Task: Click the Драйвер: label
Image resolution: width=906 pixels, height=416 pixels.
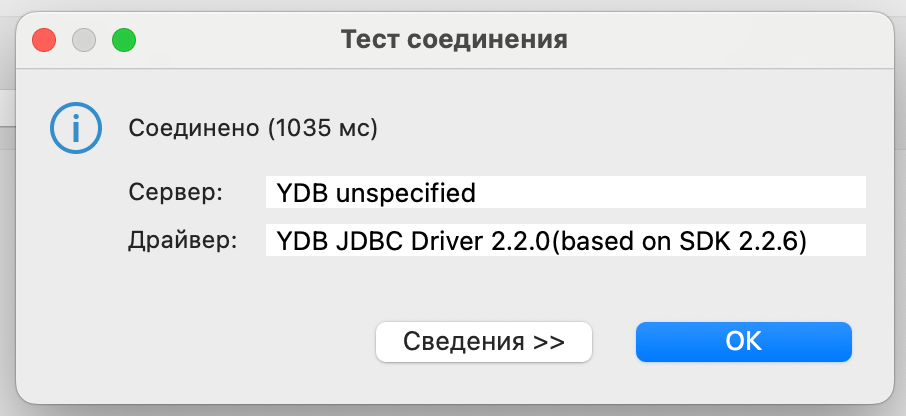Action: [x=183, y=240]
